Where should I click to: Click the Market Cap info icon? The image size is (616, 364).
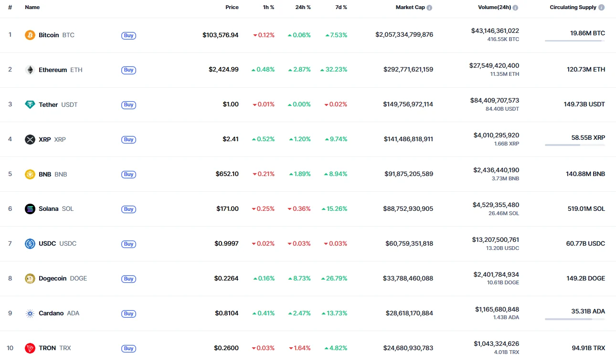[429, 8]
